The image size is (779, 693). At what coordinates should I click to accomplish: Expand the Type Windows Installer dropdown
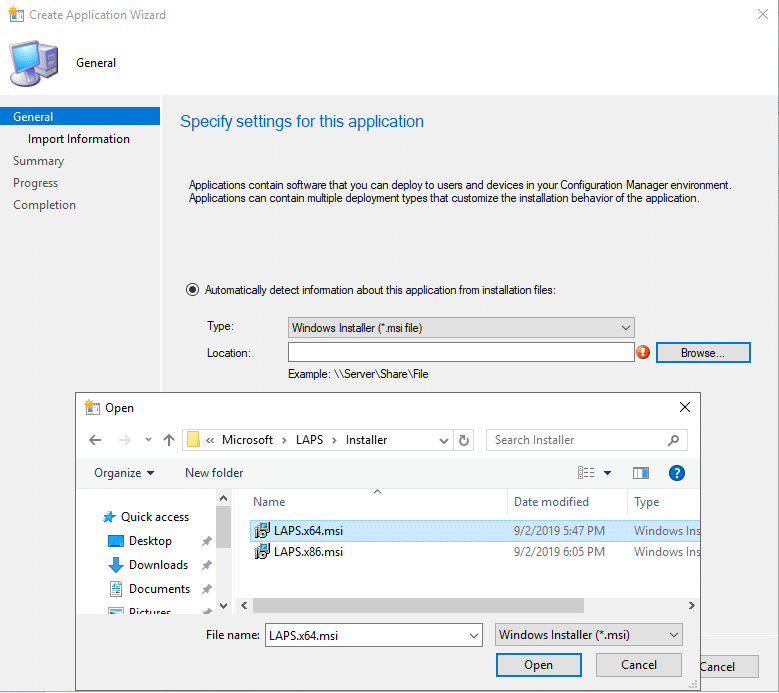tap(625, 328)
